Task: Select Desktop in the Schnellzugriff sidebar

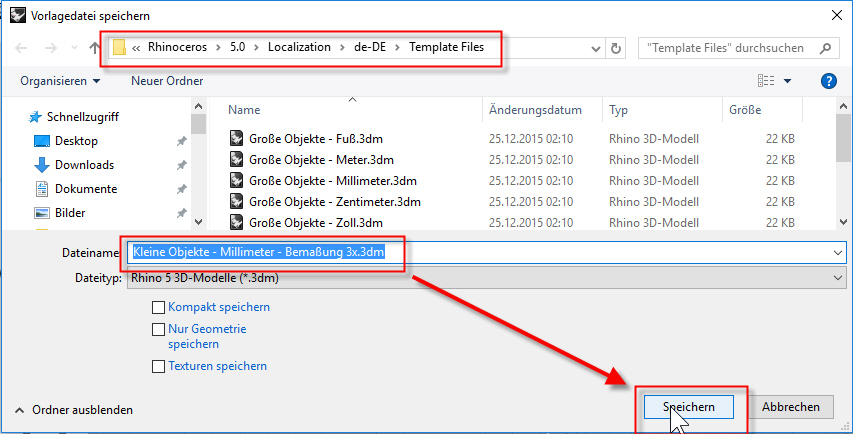Action: [76, 141]
